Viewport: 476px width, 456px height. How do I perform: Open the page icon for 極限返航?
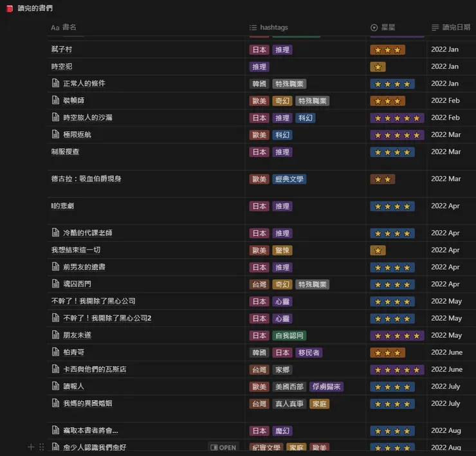coord(55,134)
